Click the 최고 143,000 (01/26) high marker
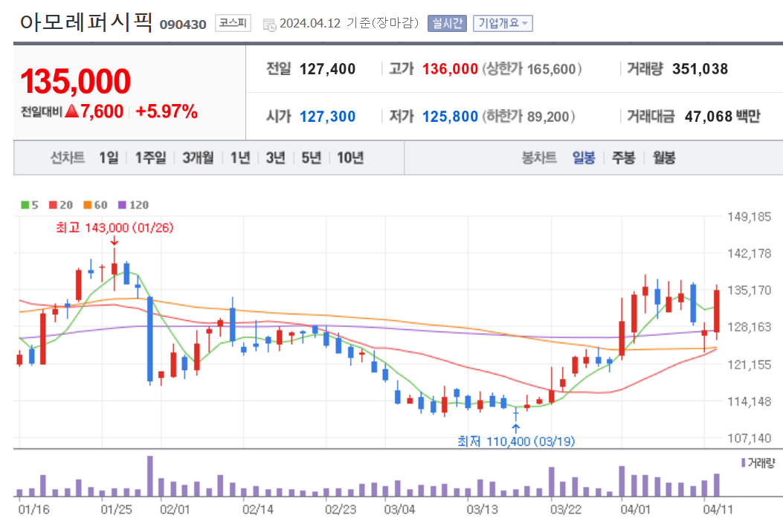Screen dimensions: 783x532 [x=115, y=227]
